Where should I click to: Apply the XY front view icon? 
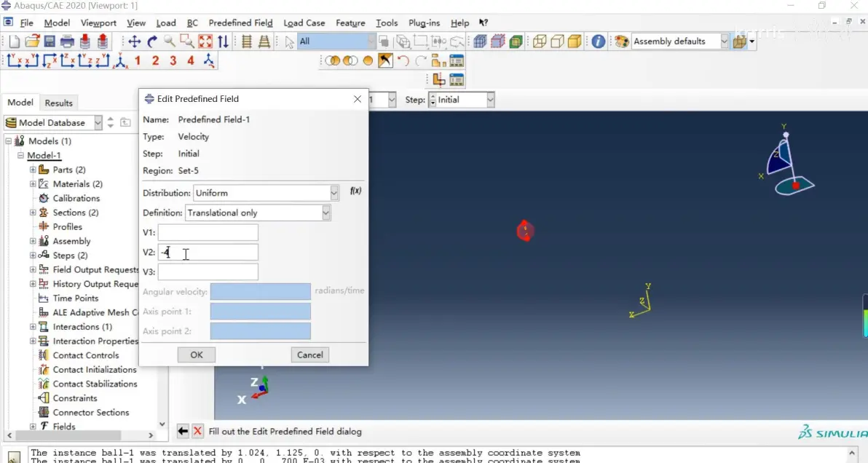click(15, 61)
